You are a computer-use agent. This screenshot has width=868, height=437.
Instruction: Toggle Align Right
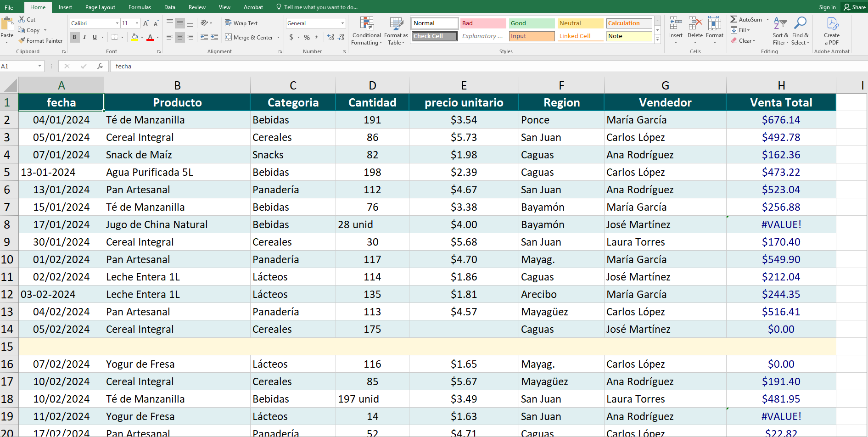click(190, 37)
